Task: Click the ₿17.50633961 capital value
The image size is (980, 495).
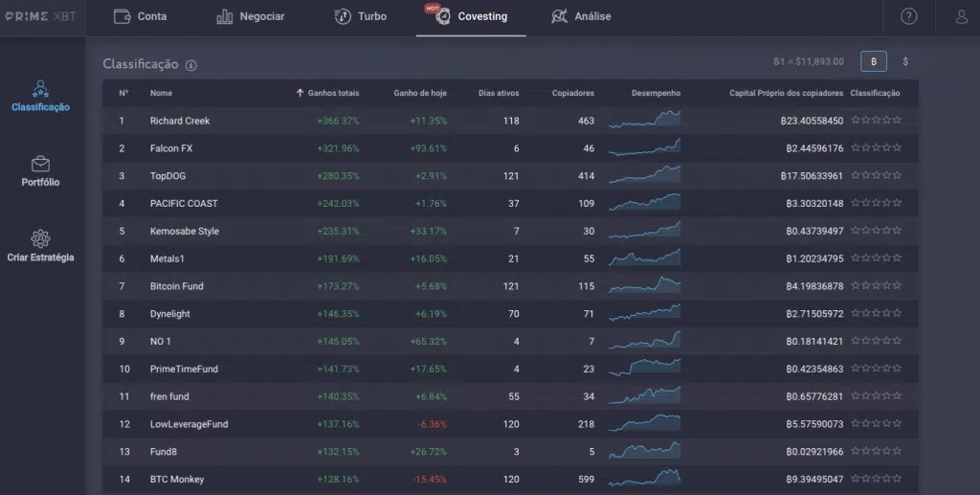Action: point(812,175)
